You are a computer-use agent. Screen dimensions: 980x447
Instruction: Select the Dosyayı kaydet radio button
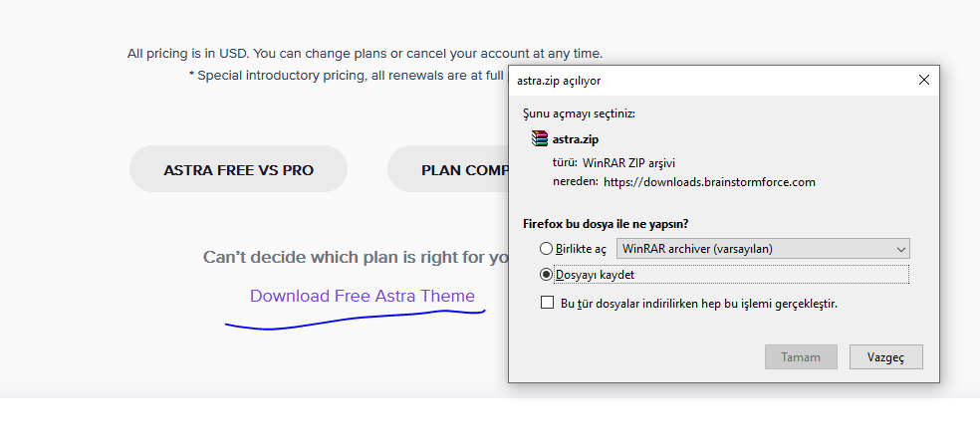pos(546,275)
